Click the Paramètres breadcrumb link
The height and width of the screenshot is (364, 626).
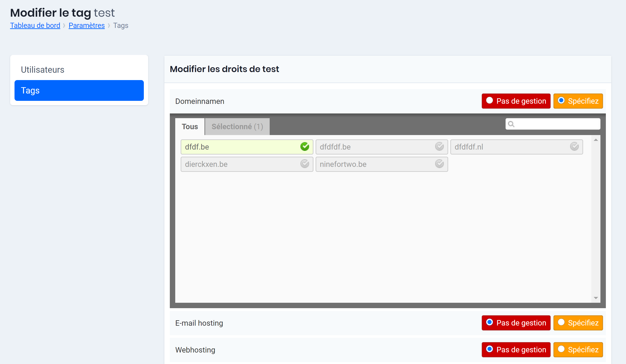tap(86, 25)
